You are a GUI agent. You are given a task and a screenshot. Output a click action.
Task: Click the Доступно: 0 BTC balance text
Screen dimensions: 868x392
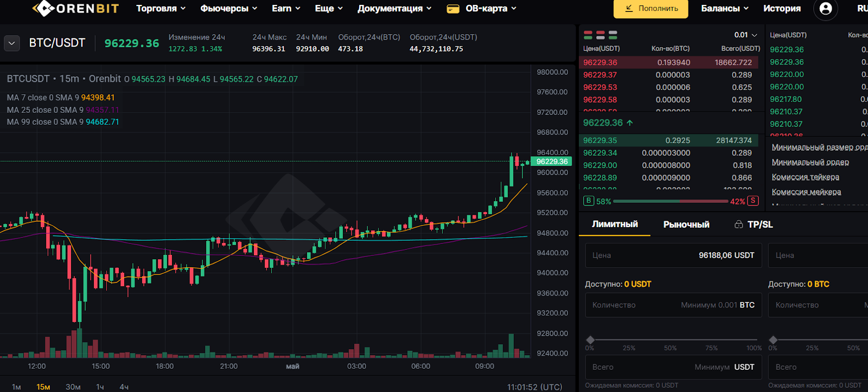click(799, 284)
